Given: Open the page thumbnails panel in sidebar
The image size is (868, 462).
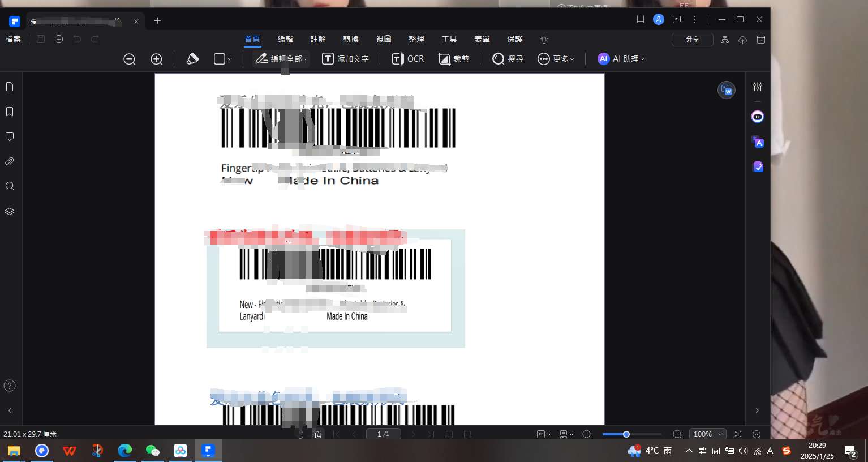Looking at the screenshot, I should point(10,87).
